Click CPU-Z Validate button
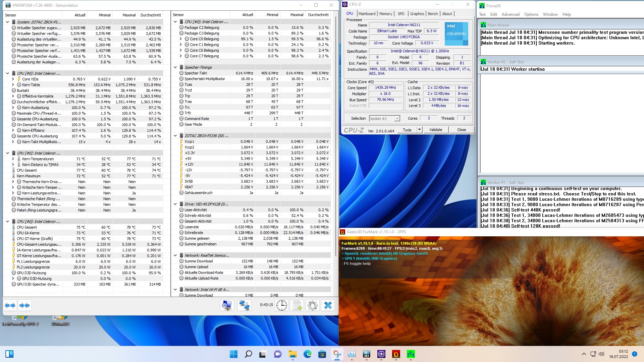 click(436, 130)
